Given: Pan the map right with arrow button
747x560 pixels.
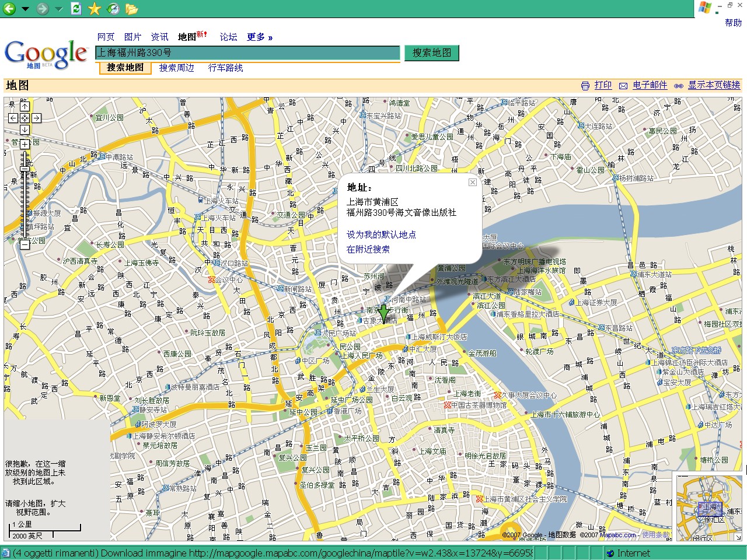Looking at the screenshot, I should tap(36, 118).
